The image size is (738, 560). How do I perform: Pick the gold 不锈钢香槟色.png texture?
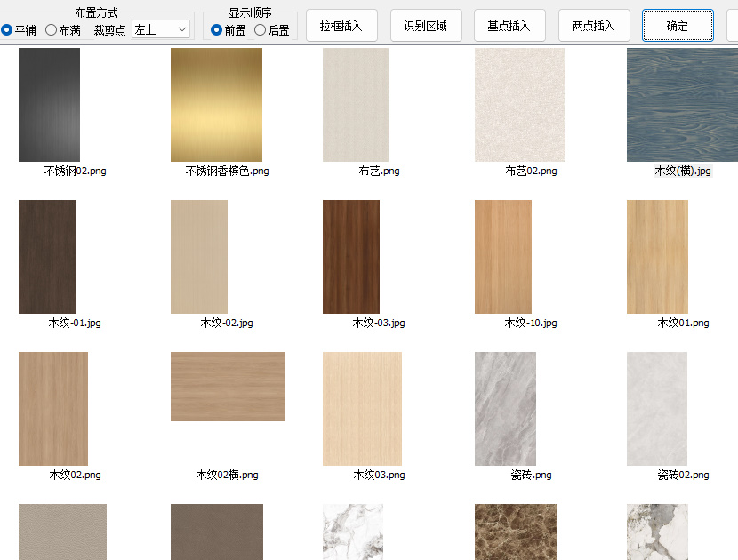pyautogui.click(x=216, y=105)
